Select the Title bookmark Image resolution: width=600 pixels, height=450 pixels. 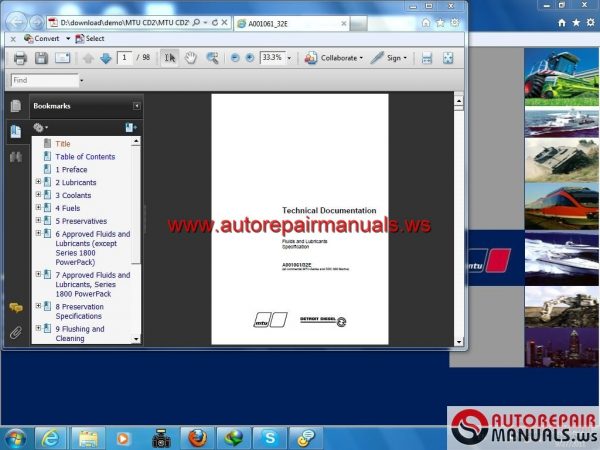pyautogui.click(x=63, y=144)
